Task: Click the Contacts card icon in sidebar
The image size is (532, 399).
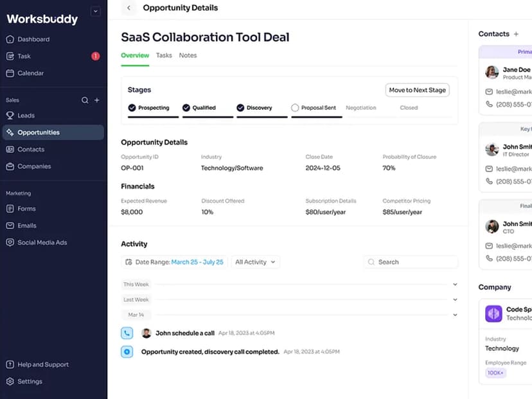Action: pos(10,149)
